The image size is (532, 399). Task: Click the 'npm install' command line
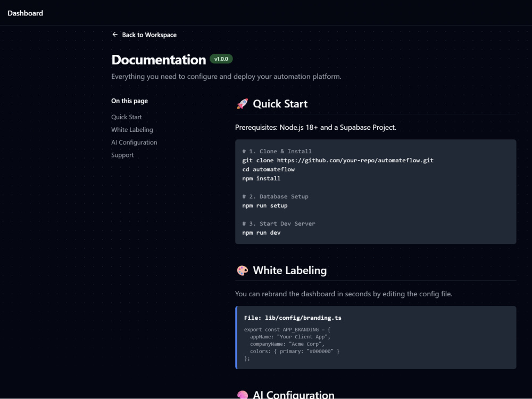(x=261, y=178)
